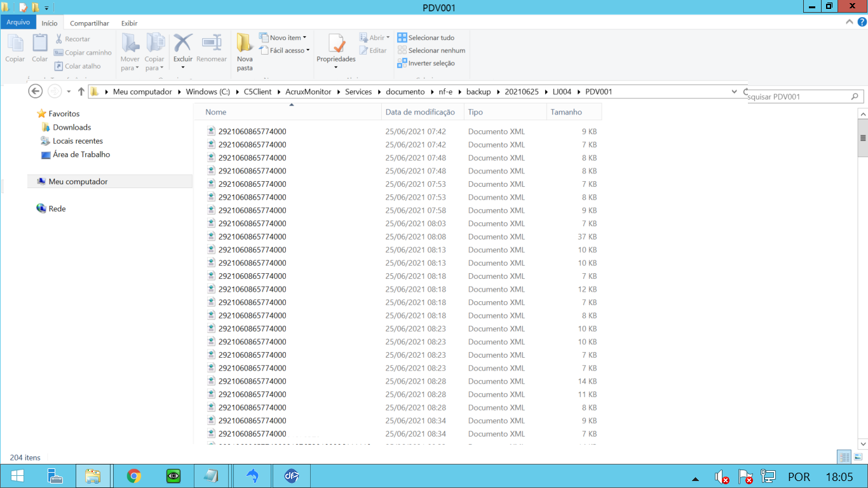Viewport: 868px width, 488px height.
Task: Sort by the Tamanho column header
Action: coord(573,112)
